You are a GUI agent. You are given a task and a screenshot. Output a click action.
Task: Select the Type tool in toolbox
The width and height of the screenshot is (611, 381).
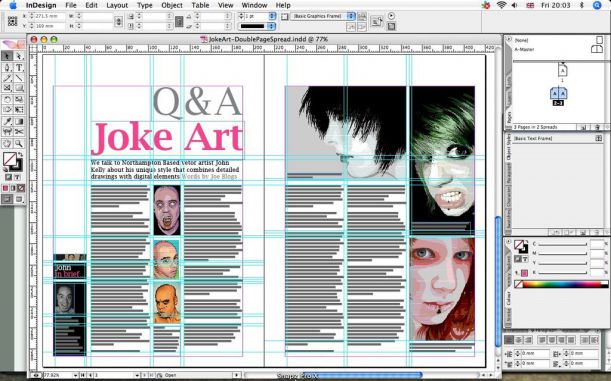(19, 67)
